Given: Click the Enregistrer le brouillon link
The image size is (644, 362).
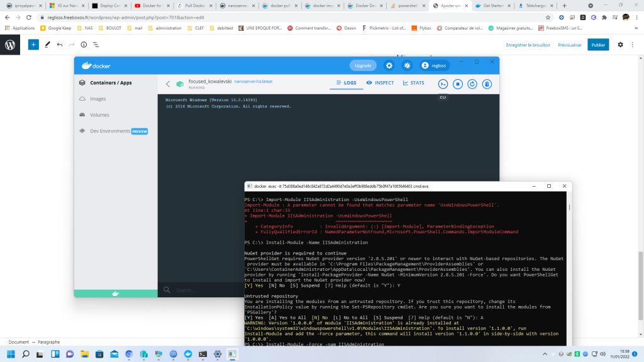Looking at the screenshot, I should (528, 45).
